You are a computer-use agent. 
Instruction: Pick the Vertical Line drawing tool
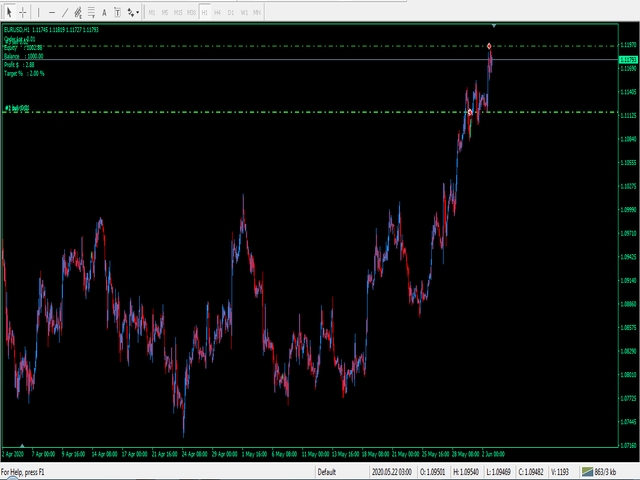38,13
